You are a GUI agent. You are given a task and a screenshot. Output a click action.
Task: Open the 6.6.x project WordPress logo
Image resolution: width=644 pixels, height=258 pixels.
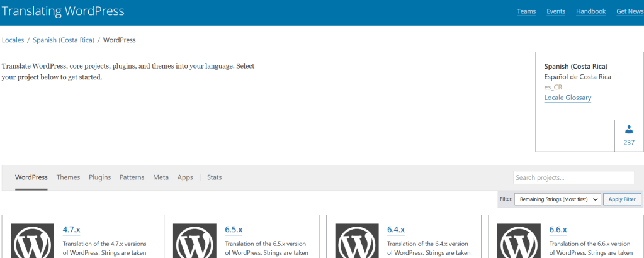pos(519,241)
